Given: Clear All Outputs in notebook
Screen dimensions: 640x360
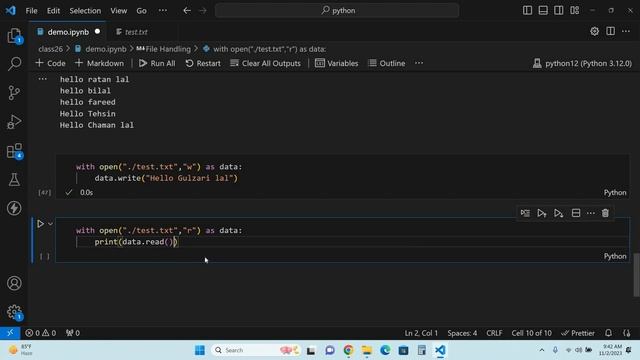Looking at the screenshot, I should 265,63.
